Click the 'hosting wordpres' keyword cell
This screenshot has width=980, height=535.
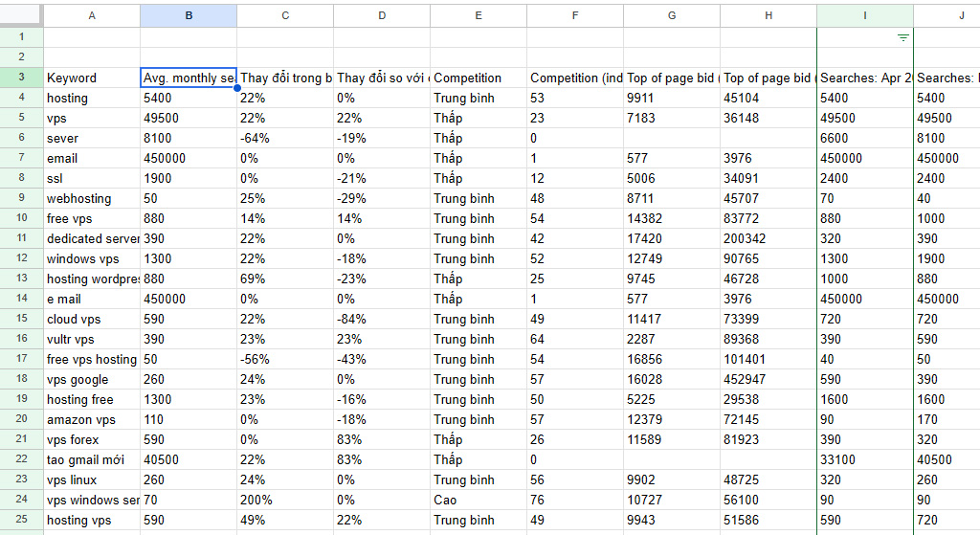pyautogui.click(x=92, y=279)
